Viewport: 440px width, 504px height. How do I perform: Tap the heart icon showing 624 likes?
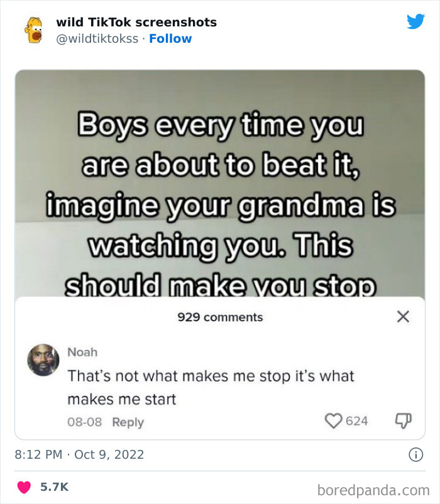pyautogui.click(x=332, y=421)
